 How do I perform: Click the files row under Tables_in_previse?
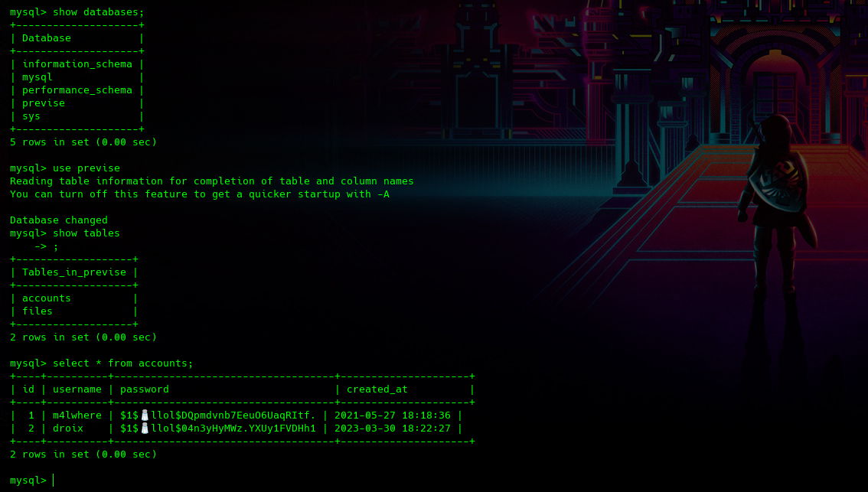click(38, 311)
